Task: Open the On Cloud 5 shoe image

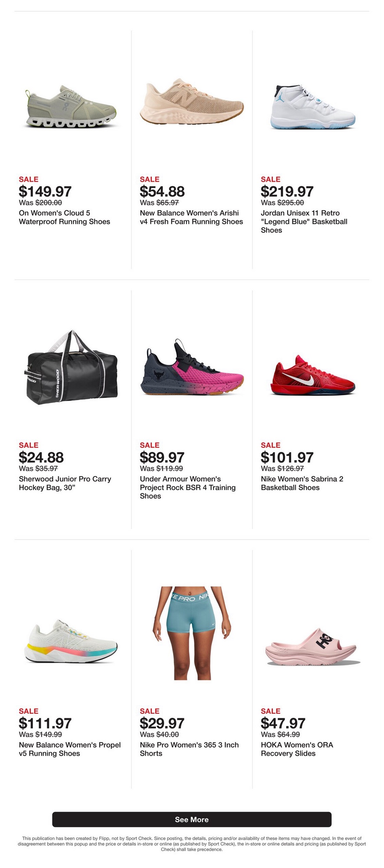Action: 71,106
